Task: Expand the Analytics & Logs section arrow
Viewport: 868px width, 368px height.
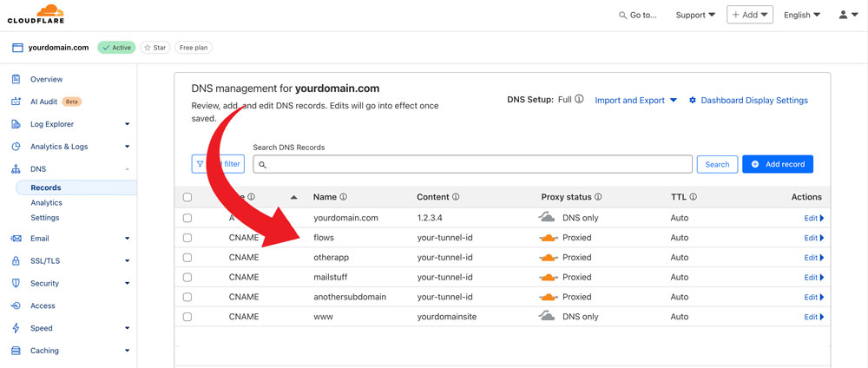Action: click(x=128, y=147)
